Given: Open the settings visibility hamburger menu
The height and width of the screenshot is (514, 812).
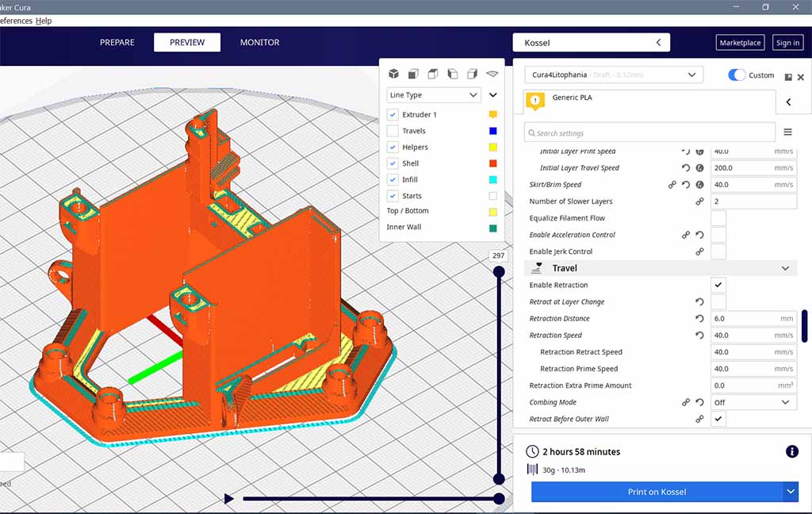Looking at the screenshot, I should point(787,132).
